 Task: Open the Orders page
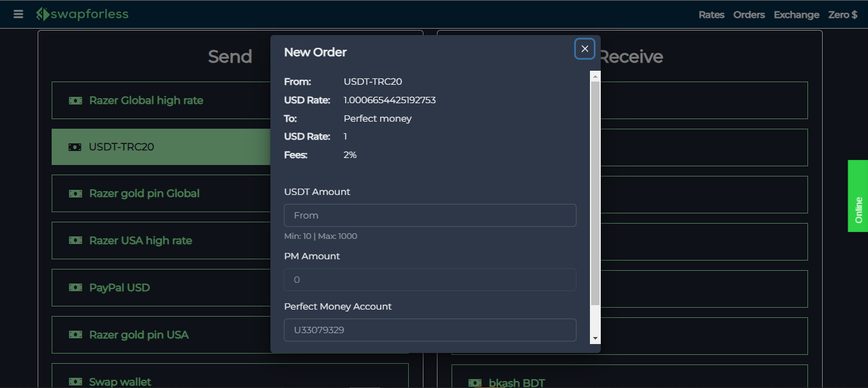pos(749,15)
